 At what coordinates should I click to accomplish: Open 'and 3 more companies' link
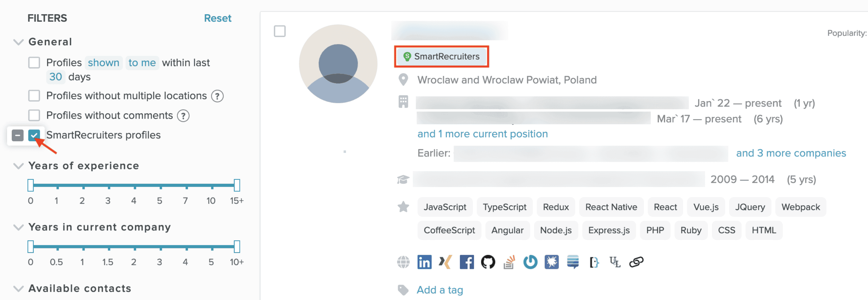click(x=791, y=153)
